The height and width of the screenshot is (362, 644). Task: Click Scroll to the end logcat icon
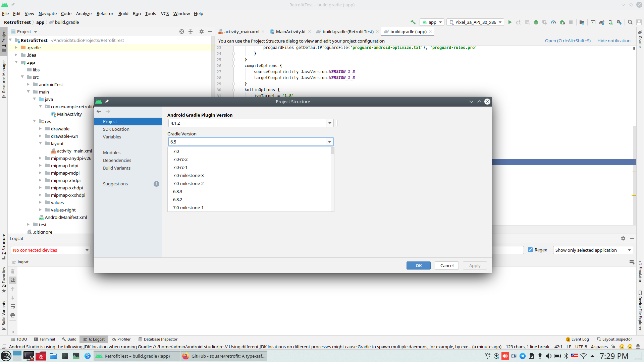tap(13, 280)
